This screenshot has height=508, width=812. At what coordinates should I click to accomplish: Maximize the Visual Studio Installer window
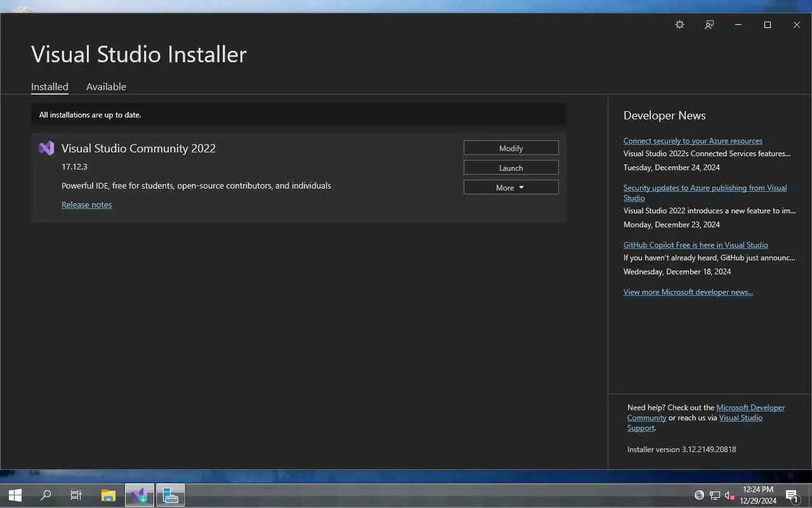[x=768, y=25]
